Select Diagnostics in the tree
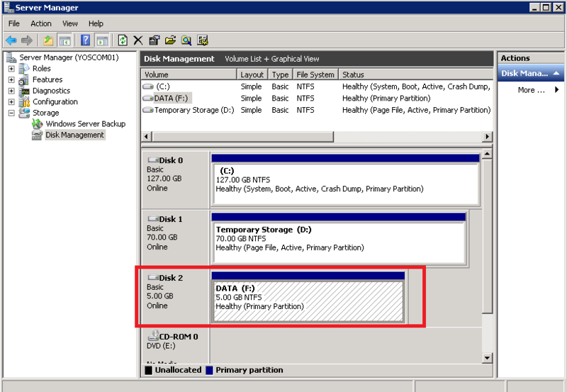 coord(51,91)
